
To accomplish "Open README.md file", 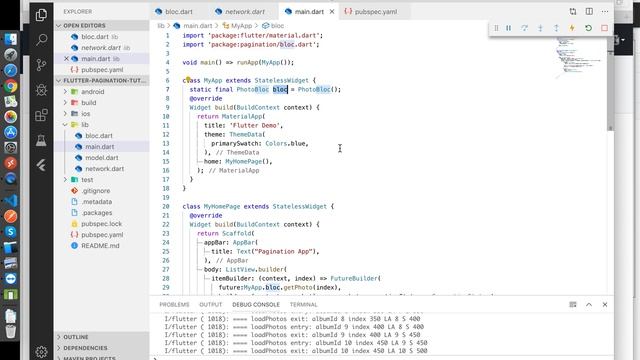I will click(x=102, y=246).
